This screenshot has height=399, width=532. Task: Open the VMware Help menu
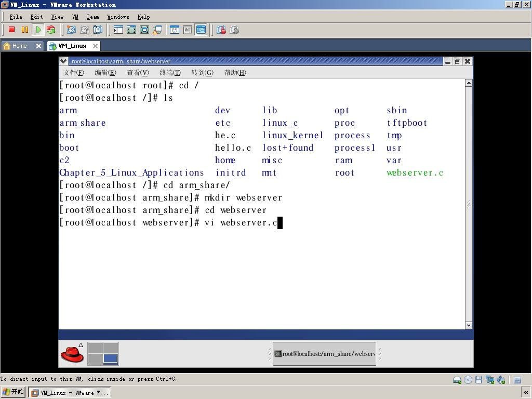(143, 17)
